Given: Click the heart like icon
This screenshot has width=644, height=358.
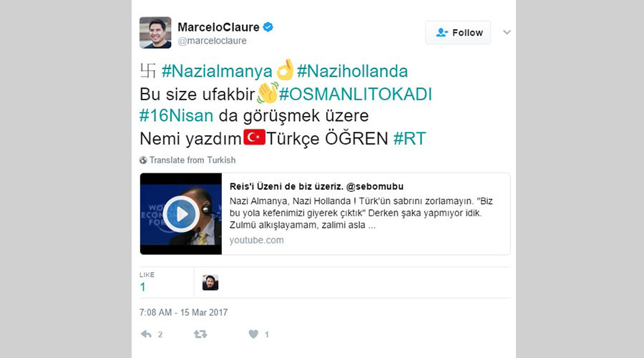Looking at the screenshot, I should click(x=253, y=334).
